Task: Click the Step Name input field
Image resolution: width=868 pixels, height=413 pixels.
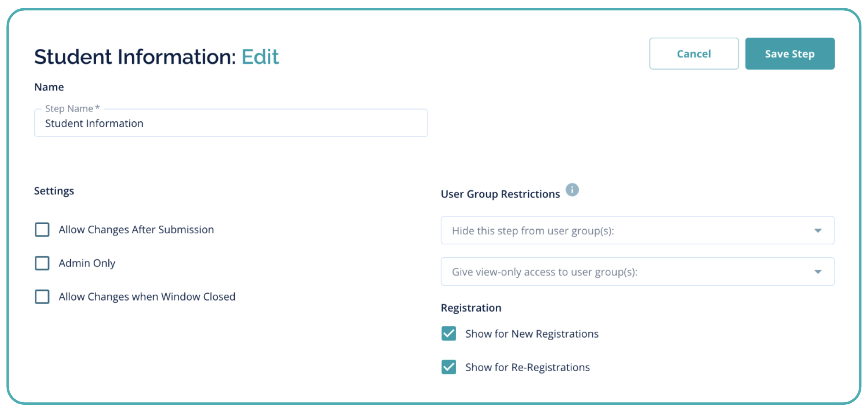Action: pyautogui.click(x=231, y=123)
